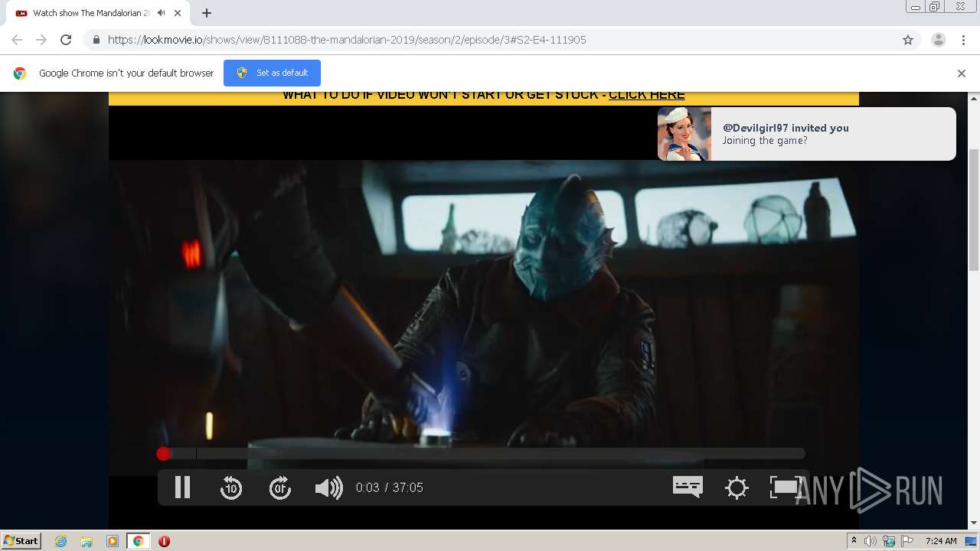Open Action Center flag icon

point(907,541)
